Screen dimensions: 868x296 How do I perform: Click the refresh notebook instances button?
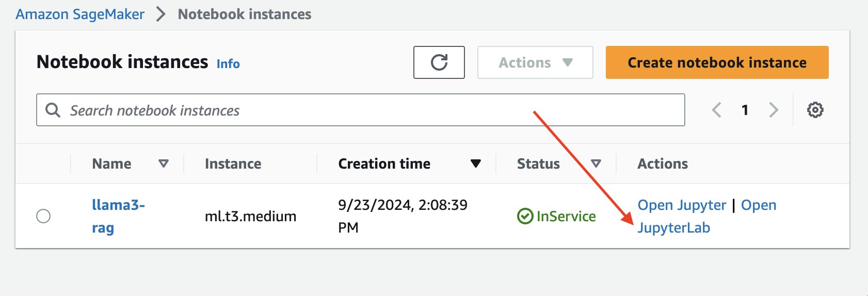pyautogui.click(x=439, y=62)
